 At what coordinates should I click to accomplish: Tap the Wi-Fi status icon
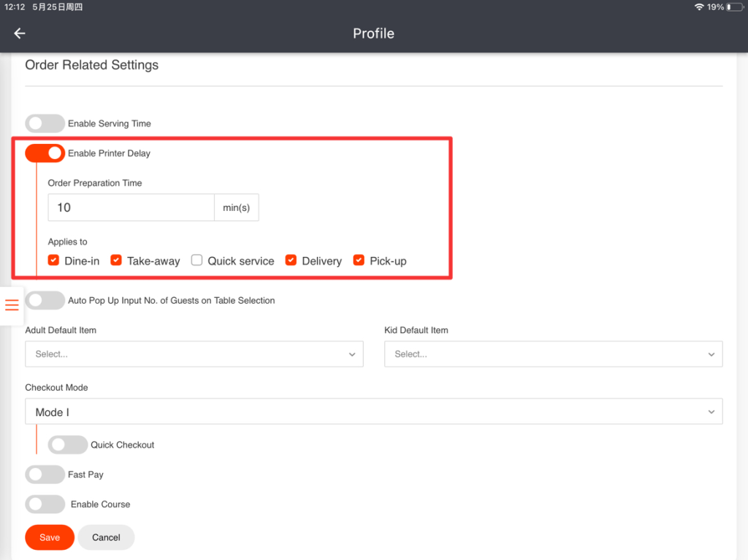(x=699, y=7)
